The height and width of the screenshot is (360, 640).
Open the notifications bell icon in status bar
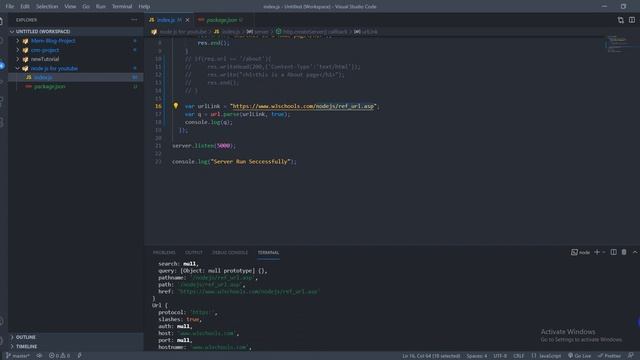(x=631, y=356)
